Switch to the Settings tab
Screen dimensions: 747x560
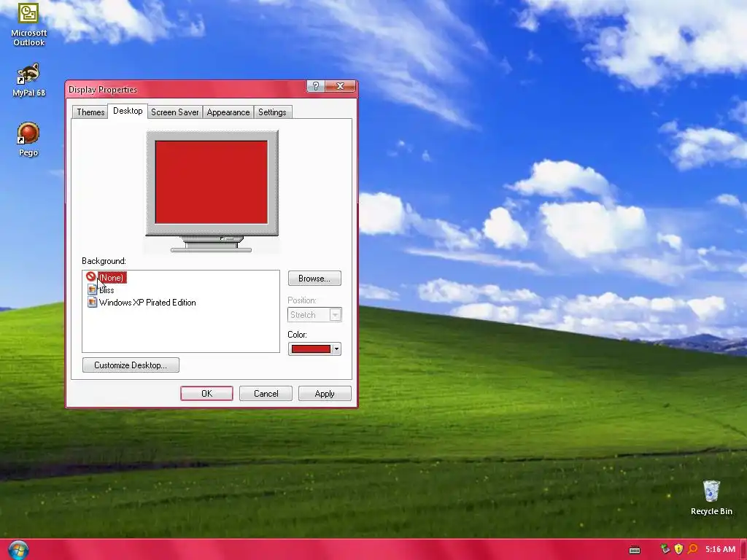(272, 112)
